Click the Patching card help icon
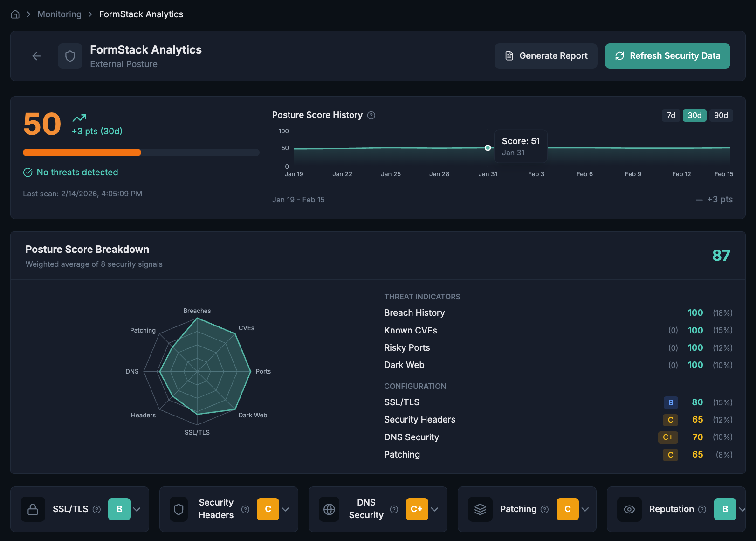The image size is (756, 541). [545, 509]
